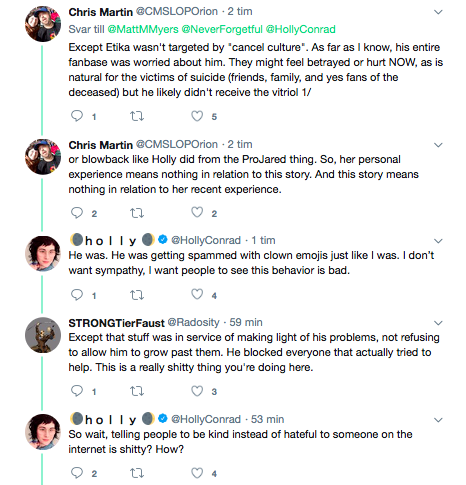Expand the chevron on Chris Martin's second tweet

438,145
